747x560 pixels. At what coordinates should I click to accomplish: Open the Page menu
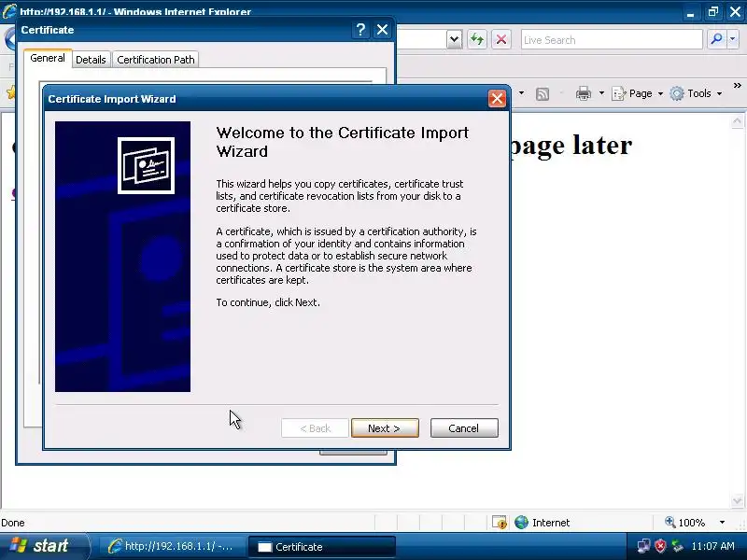click(x=638, y=93)
